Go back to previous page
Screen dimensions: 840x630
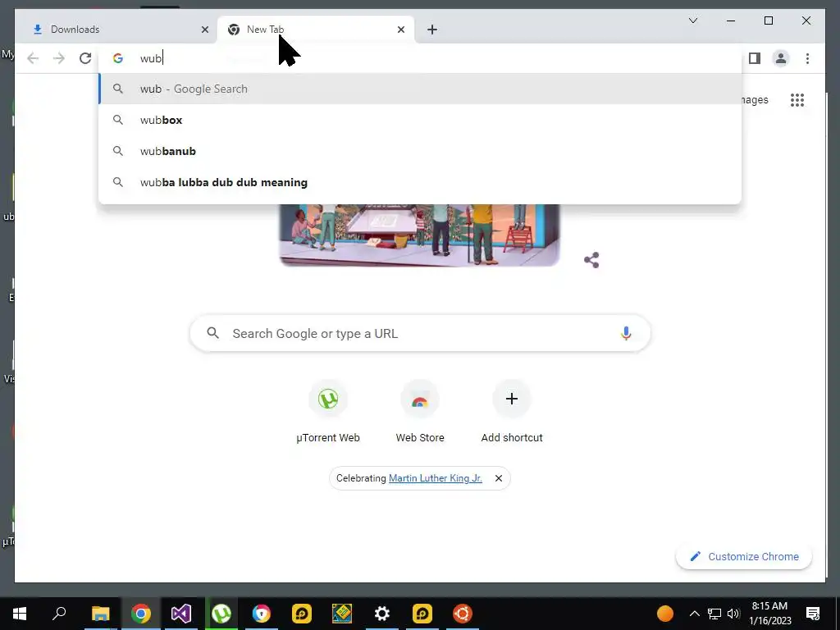[33, 58]
